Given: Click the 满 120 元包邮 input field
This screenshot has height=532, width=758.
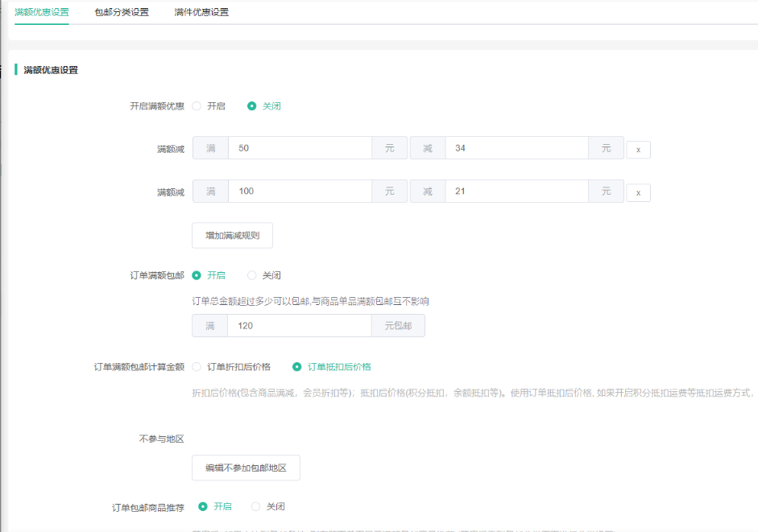Looking at the screenshot, I should (299, 326).
